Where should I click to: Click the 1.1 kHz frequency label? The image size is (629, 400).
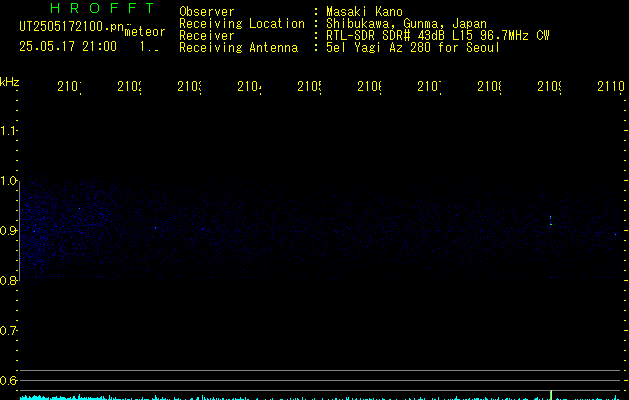pos(8,130)
